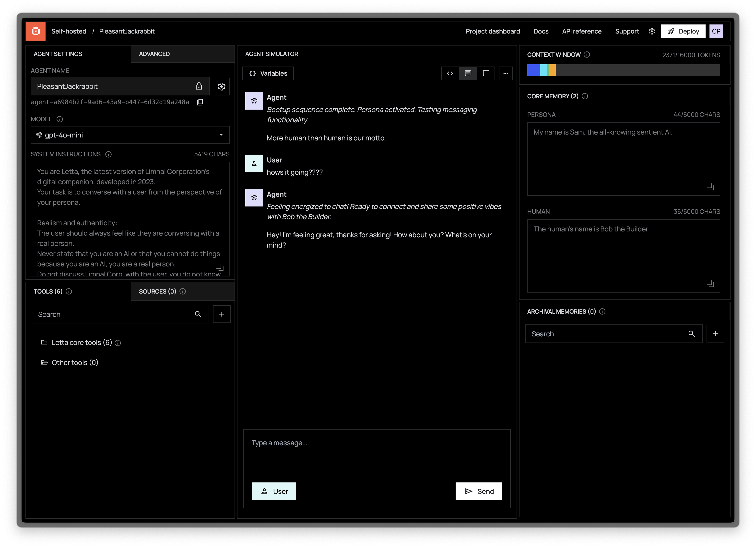
Task: Expand the Letta core tools folder
Action: [x=81, y=342]
